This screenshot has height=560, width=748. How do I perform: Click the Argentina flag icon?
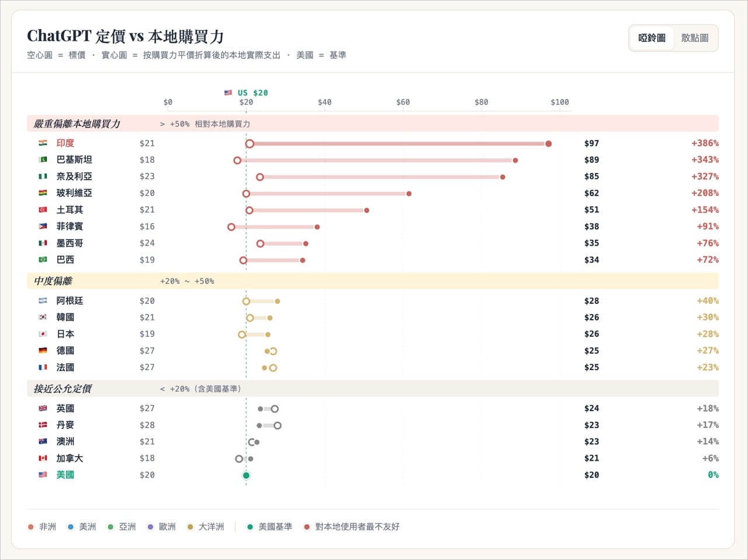(43, 300)
